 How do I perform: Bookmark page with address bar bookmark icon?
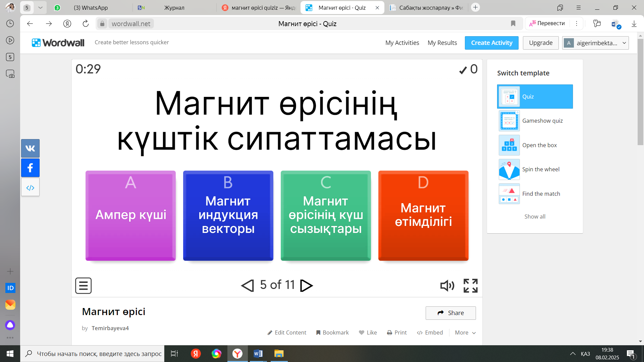[513, 23]
